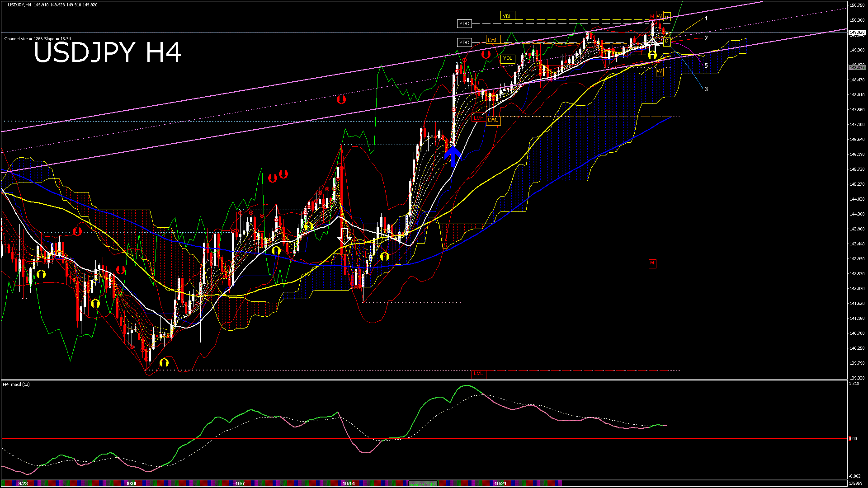Click the yellow YDL level label
Image resolution: width=868 pixels, height=488 pixels.
pyautogui.click(x=508, y=58)
